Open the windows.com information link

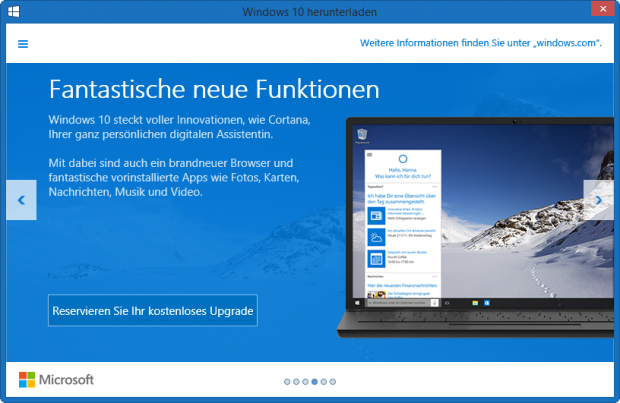click(481, 43)
